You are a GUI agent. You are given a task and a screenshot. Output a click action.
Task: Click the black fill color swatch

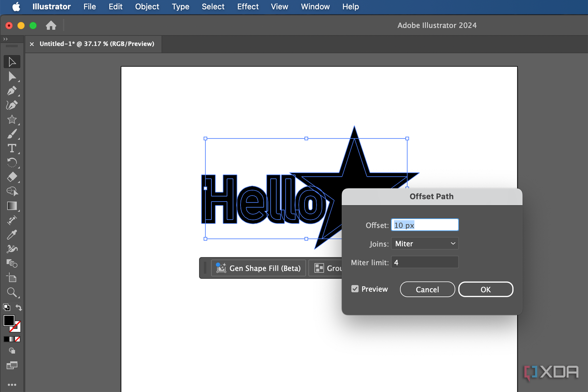pos(9,320)
